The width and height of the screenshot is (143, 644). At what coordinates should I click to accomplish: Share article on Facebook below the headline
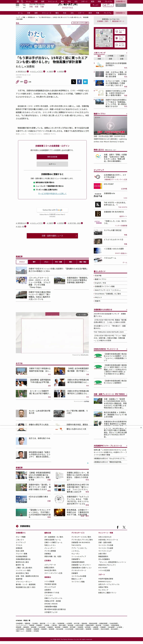(x=79, y=82)
